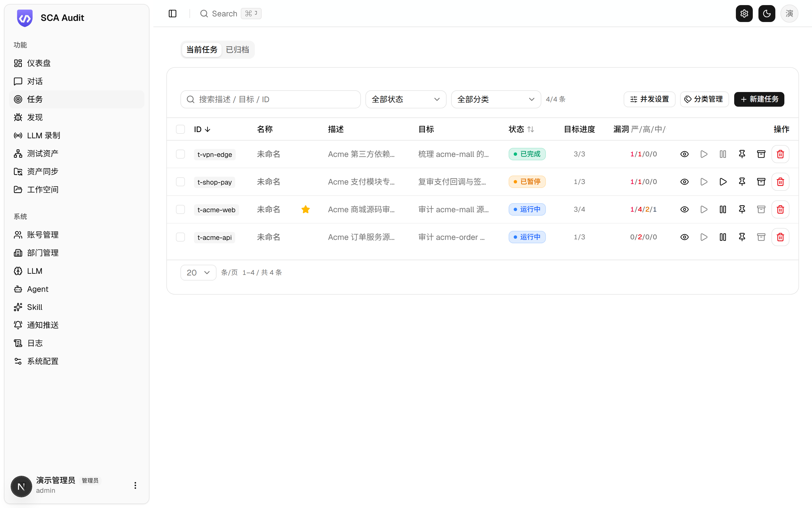The height and width of the screenshot is (508, 812).
Task: Open 系统配置 in the sidebar
Action: pos(76,361)
